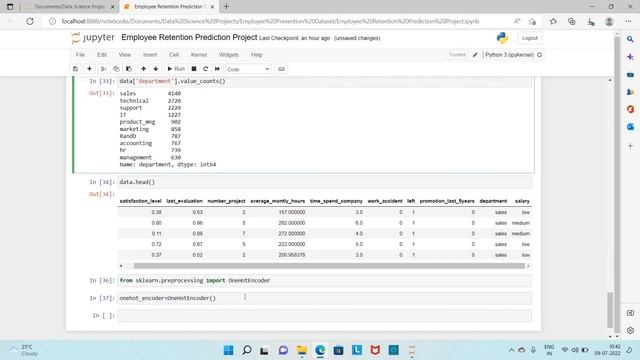Viewport: 640px width, 360px height.
Task: Show hidden system tray icons
Action: pos(511,350)
